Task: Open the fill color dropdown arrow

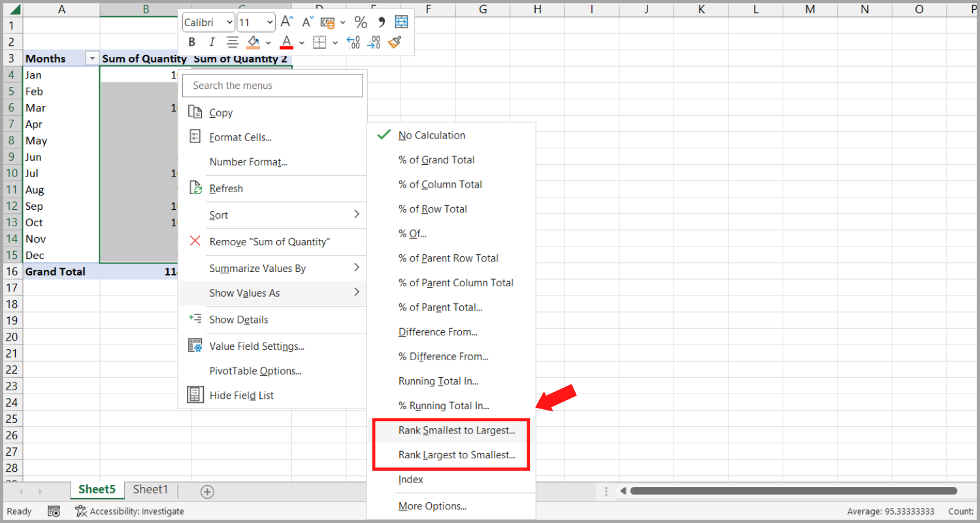Action: [268, 42]
